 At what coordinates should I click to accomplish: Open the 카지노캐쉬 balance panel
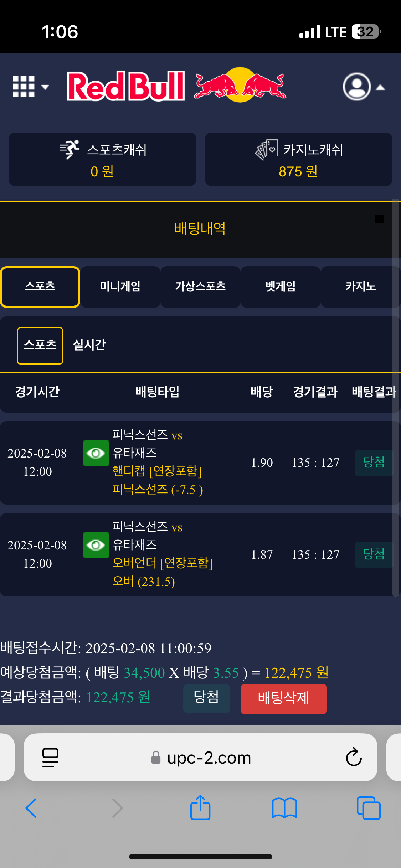click(298, 159)
